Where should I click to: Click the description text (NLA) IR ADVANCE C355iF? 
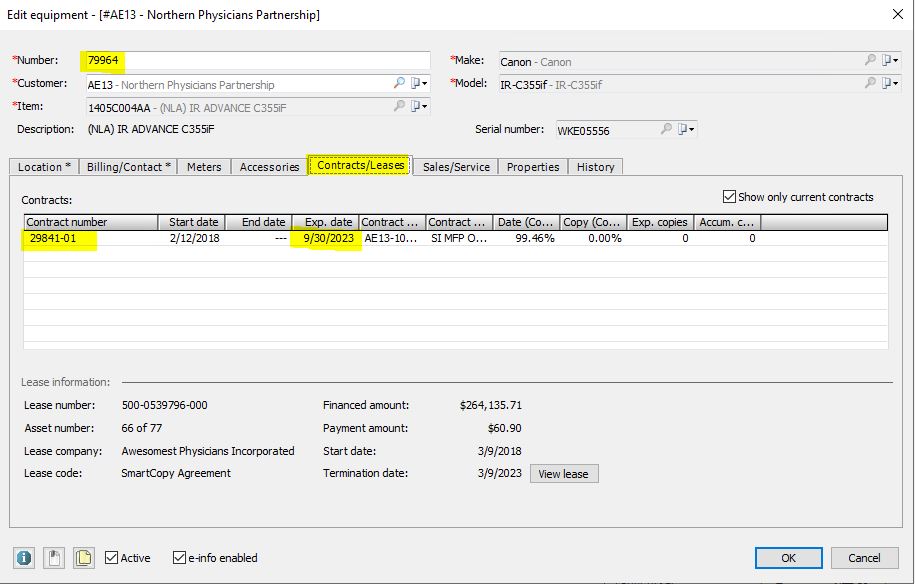pos(151,129)
